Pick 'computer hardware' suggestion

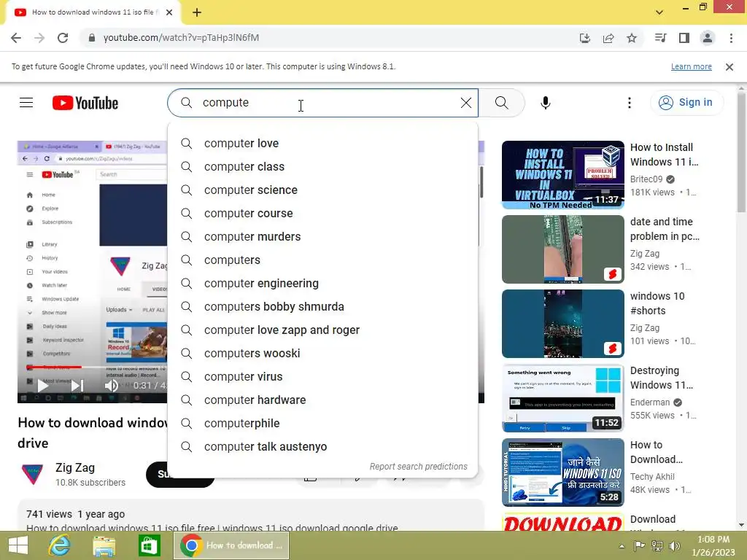322,400
